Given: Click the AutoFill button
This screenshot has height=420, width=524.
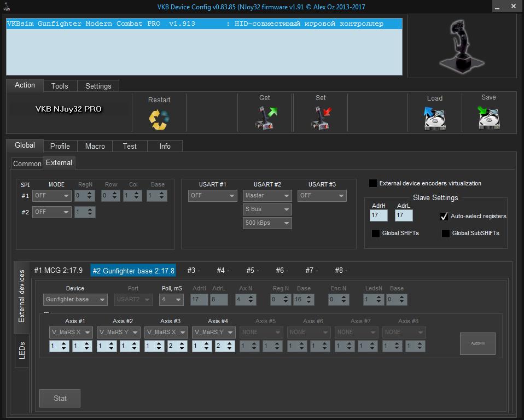Looking at the screenshot, I should (478, 343).
